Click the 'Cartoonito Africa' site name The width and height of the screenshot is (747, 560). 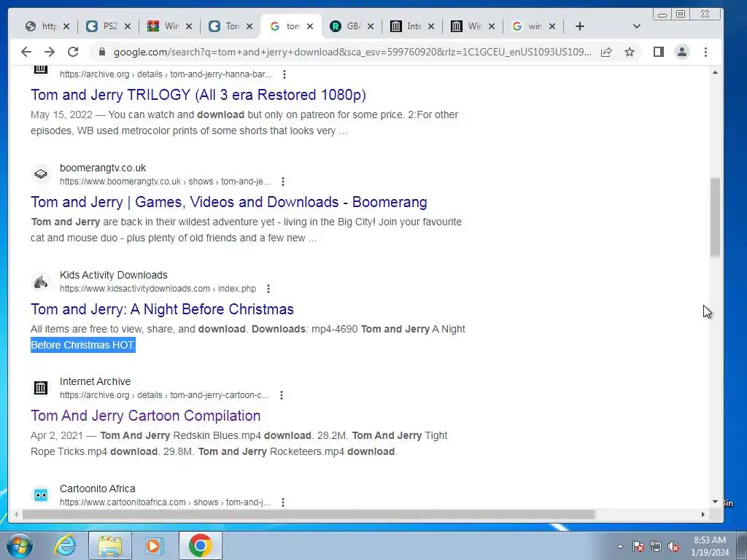pos(98,489)
